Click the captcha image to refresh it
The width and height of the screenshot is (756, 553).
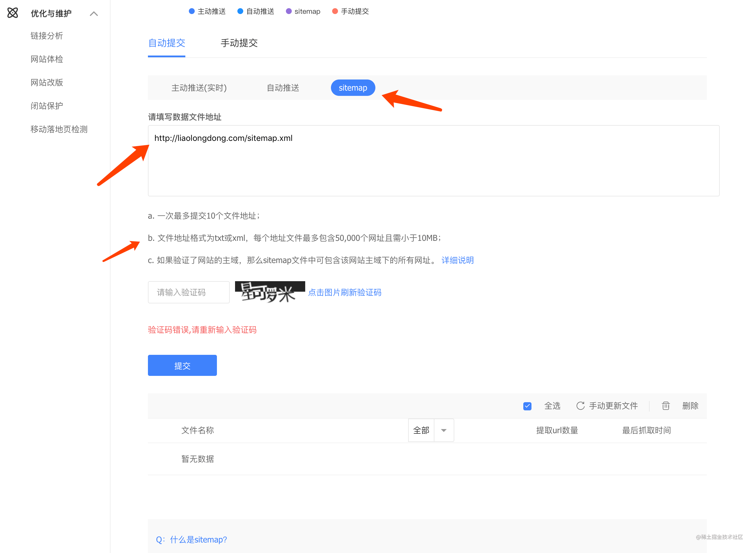(x=270, y=292)
